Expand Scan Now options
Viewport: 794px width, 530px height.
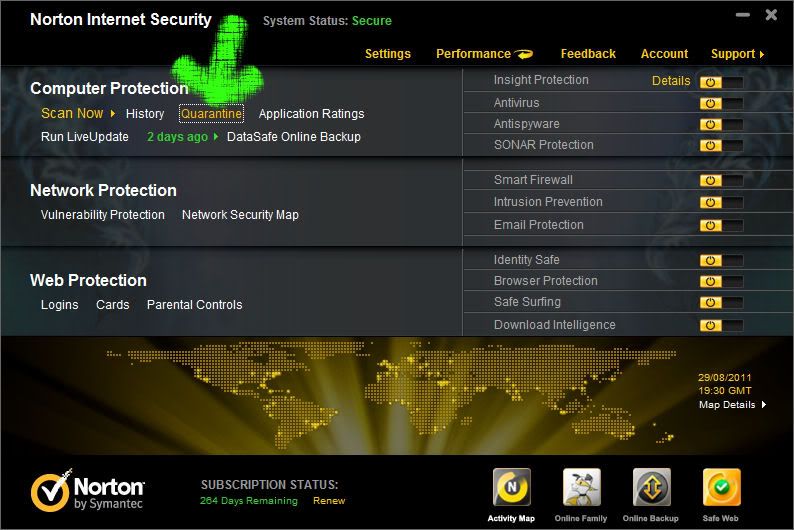point(113,114)
